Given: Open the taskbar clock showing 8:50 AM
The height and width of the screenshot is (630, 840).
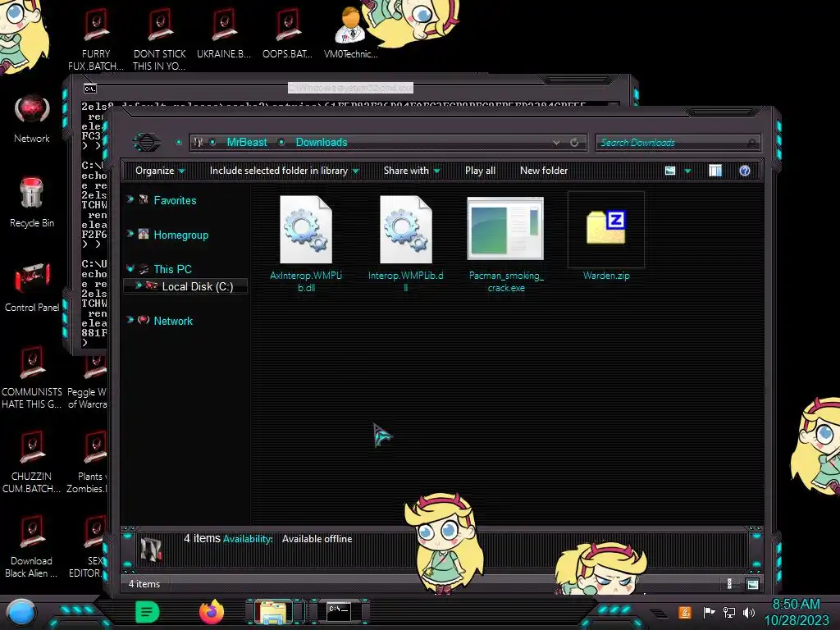Looking at the screenshot, I should [796, 612].
